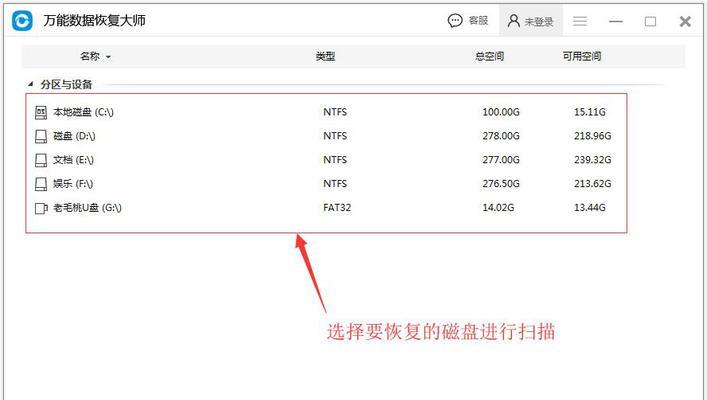707x400 pixels.
Task: Maximize the data recovery window
Action: click(650, 21)
